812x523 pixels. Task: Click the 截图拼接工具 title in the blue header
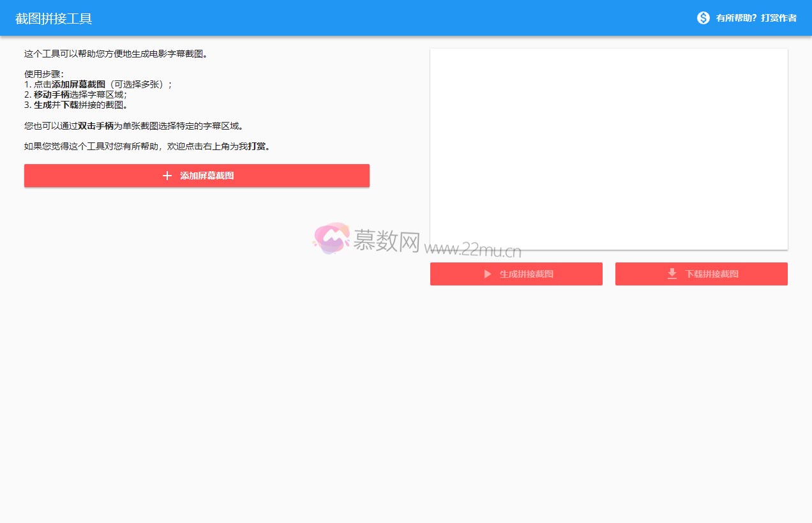point(54,19)
